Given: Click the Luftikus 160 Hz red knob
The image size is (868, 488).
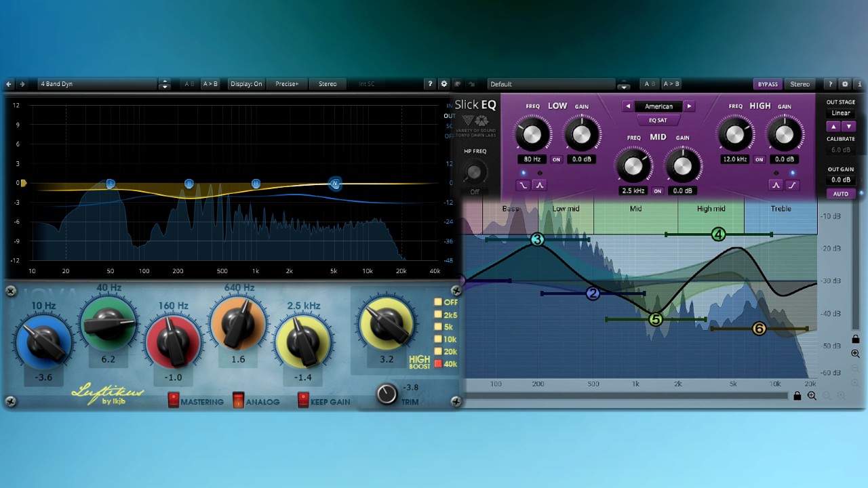Looking at the screenshot, I should click(x=174, y=342).
